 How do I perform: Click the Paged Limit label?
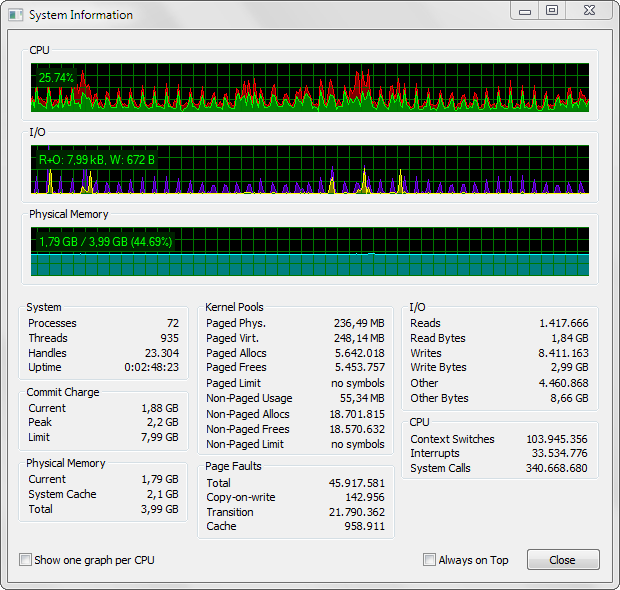[234, 383]
